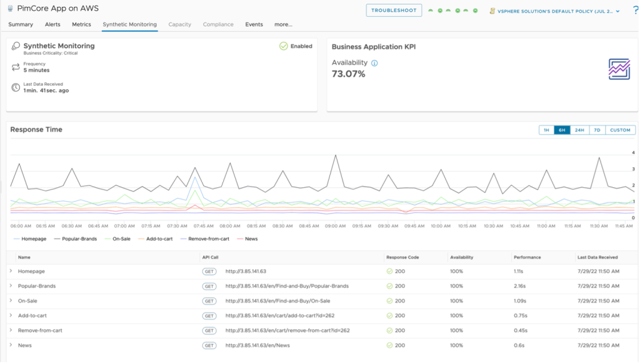
Task: Click the green status check in Add-to-cart row
Action: tap(389, 316)
